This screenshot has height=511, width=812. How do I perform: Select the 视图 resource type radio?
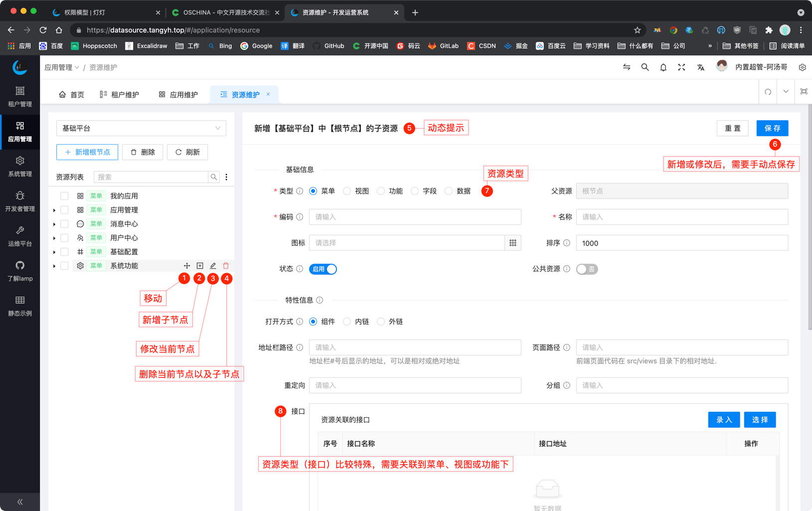pos(347,191)
